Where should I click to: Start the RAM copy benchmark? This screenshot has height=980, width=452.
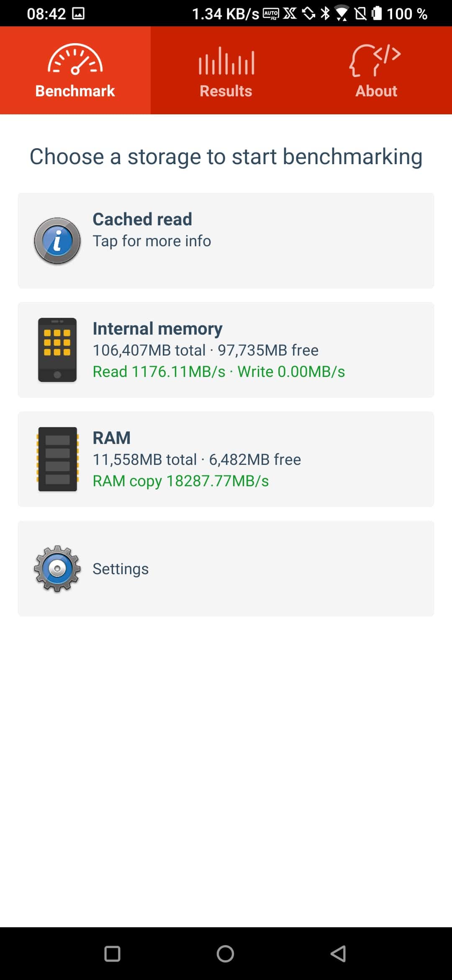(226, 459)
